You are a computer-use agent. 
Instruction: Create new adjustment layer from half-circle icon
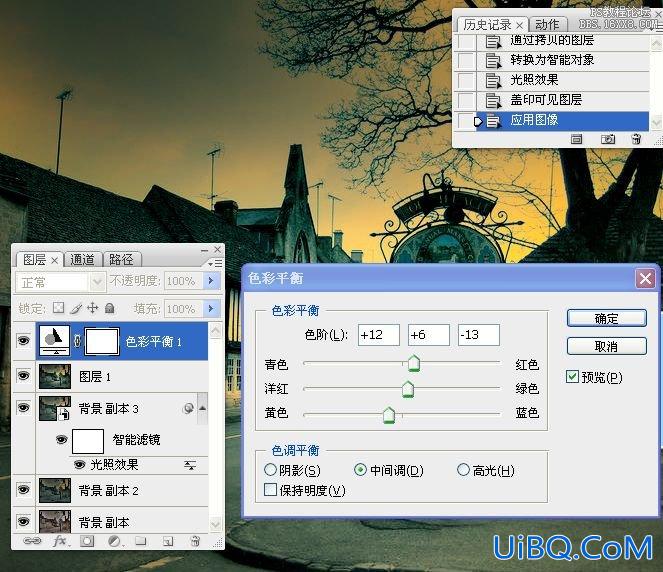[x=115, y=541]
